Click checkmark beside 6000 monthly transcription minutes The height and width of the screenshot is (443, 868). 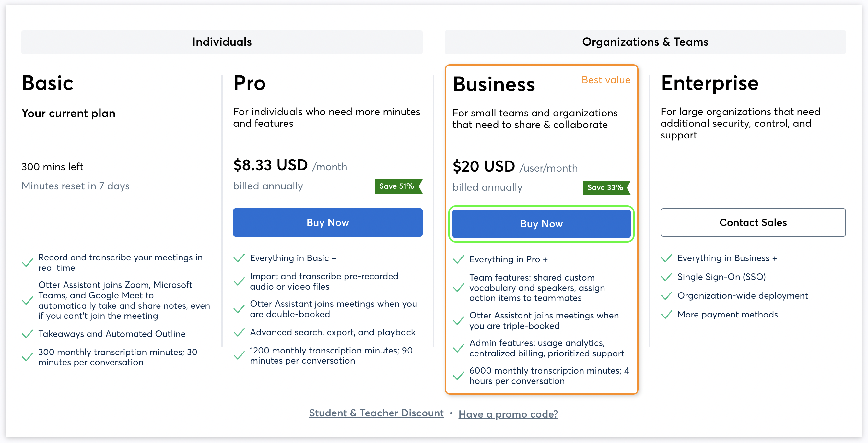[x=458, y=376]
